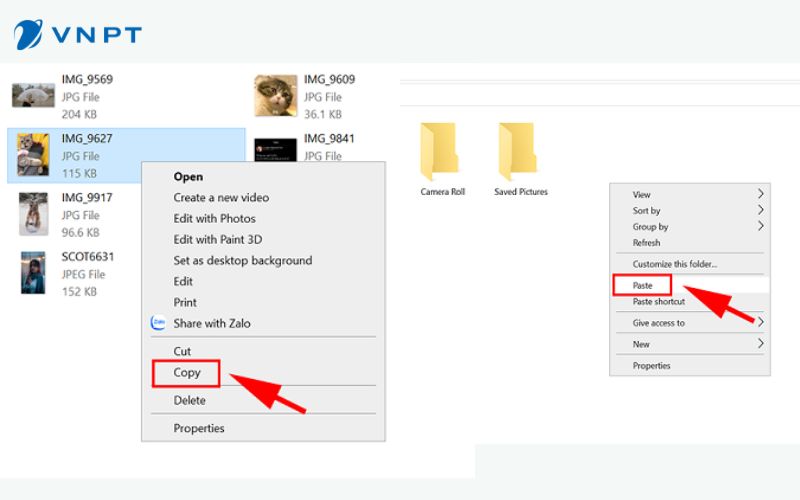Click the Saved Pictures folder label
This screenshot has width=800, height=500.
click(x=521, y=192)
